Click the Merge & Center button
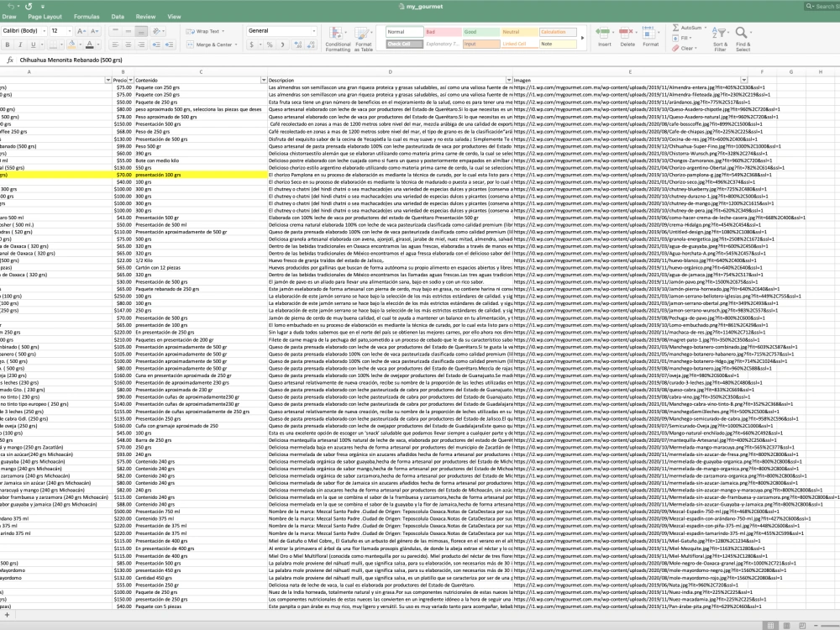The height and width of the screenshot is (630, 840). [212, 45]
